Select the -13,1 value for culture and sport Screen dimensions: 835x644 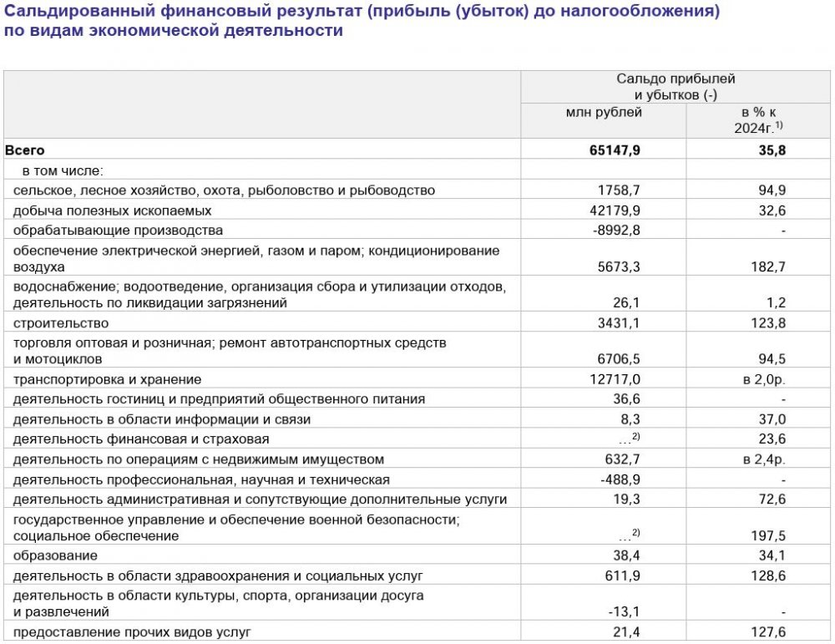click(x=624, y=611)
